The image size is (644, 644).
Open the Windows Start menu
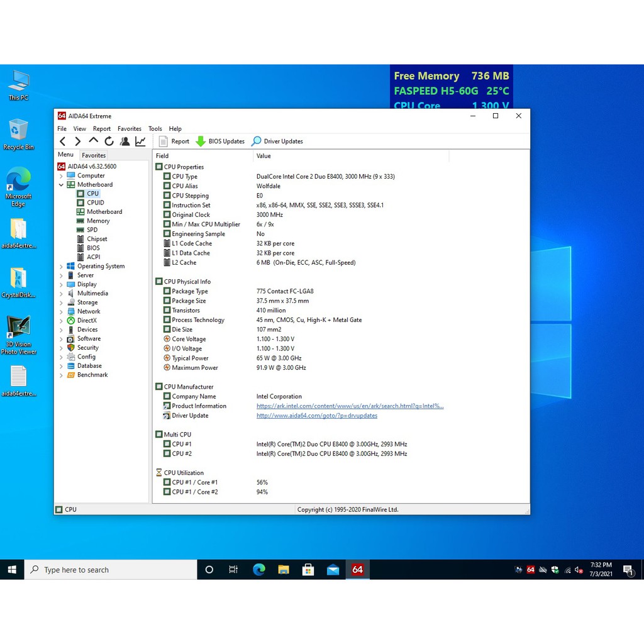[12, 570]
